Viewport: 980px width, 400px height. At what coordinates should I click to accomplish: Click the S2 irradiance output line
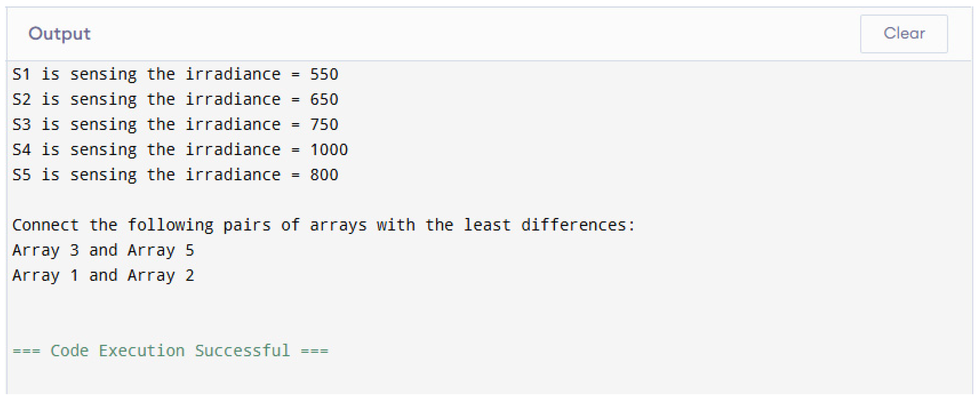[175, 99]
